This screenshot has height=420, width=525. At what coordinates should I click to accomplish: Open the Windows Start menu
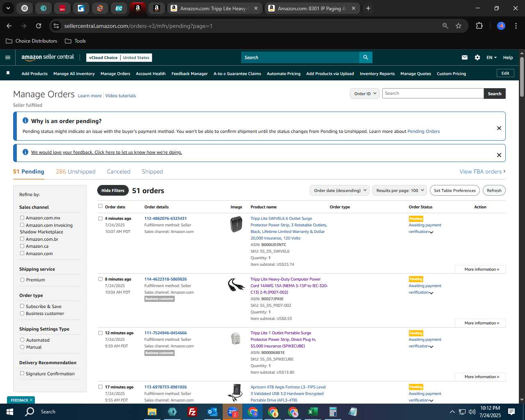click(x=10, y=412)
